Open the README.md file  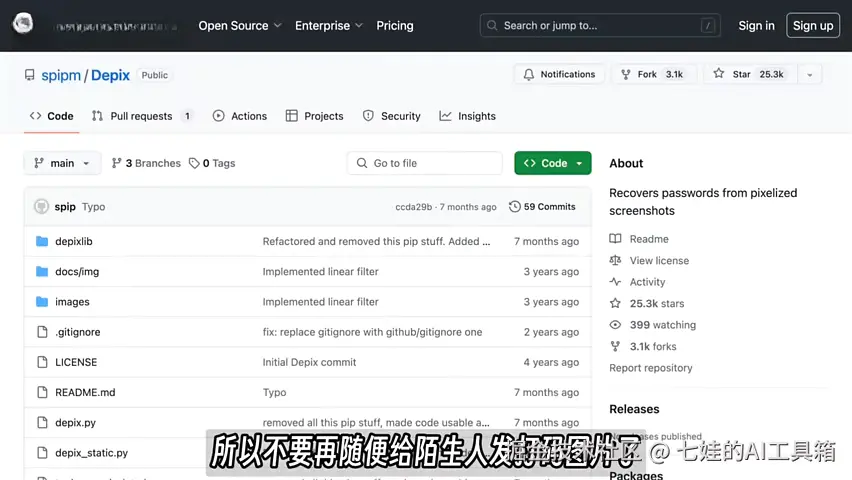coord(85,392)
